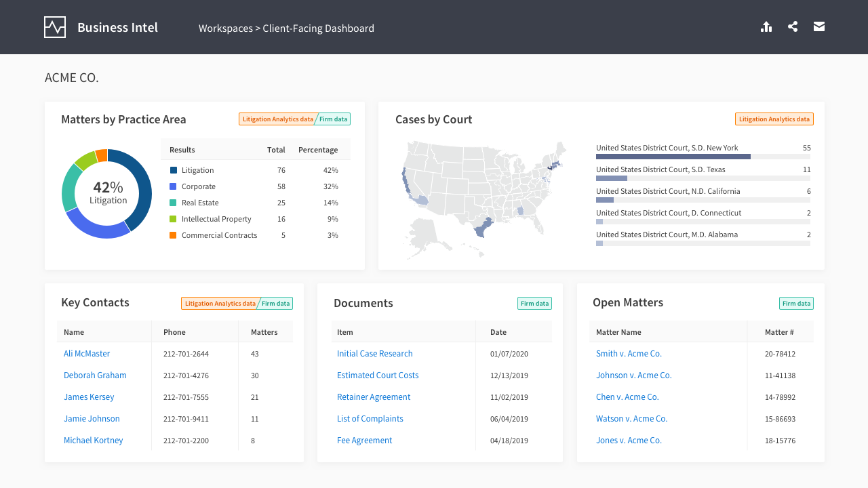Click the Workspaces breadcrumb link
Image resolution: width=868 pixels, height=488 pixels.
225,28
